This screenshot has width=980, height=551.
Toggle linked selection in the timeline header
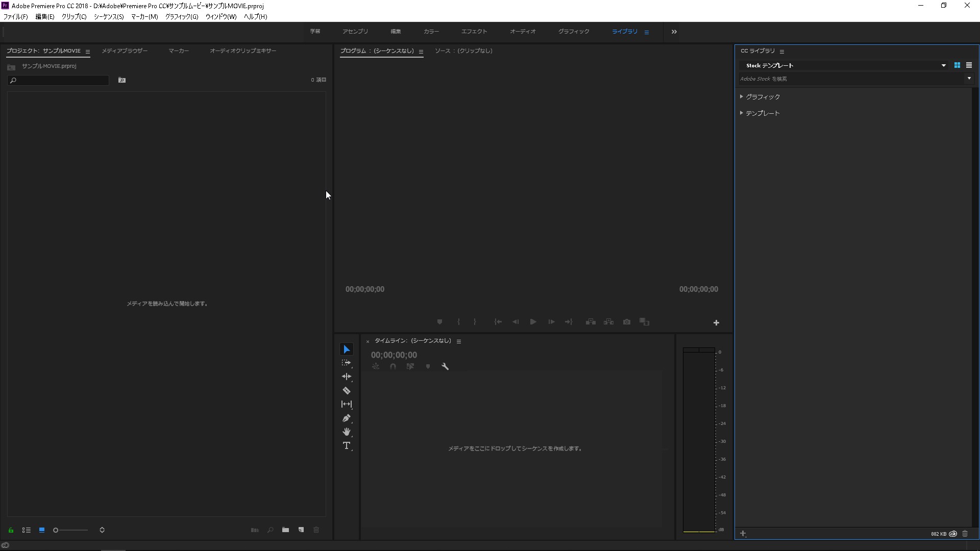pos(410,366)
